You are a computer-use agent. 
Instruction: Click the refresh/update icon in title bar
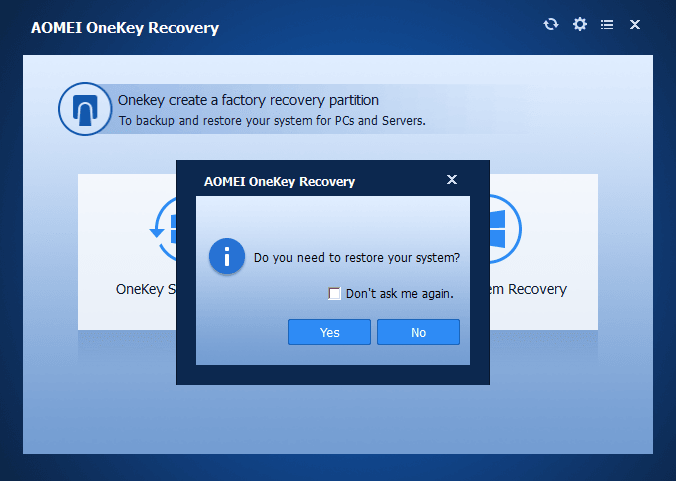point(551,24)
